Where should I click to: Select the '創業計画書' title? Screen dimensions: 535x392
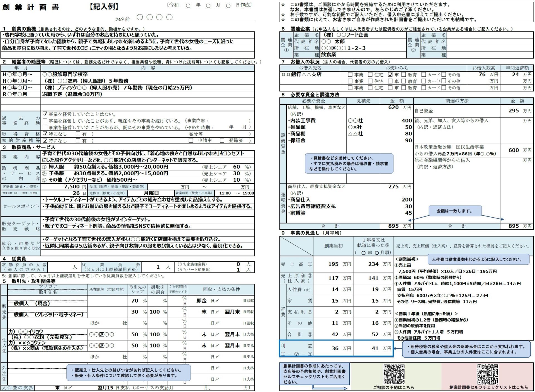(x=31, y=7)
